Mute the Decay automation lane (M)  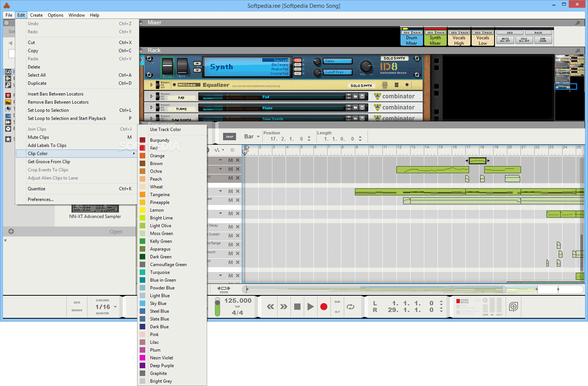(x=230, y=227)
